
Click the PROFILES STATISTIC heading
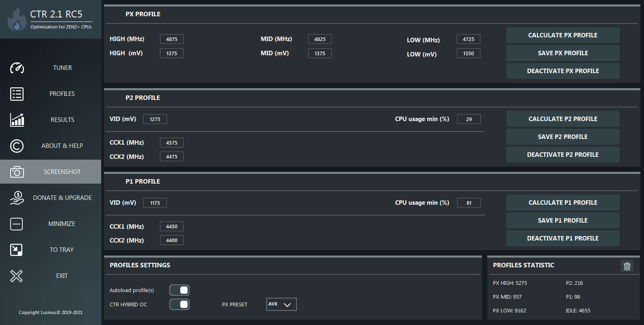(523, 265)
